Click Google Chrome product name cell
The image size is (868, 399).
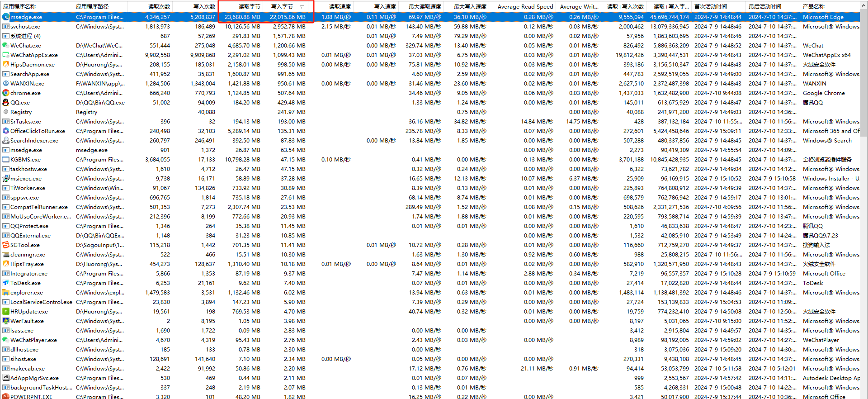coord(824,93)
